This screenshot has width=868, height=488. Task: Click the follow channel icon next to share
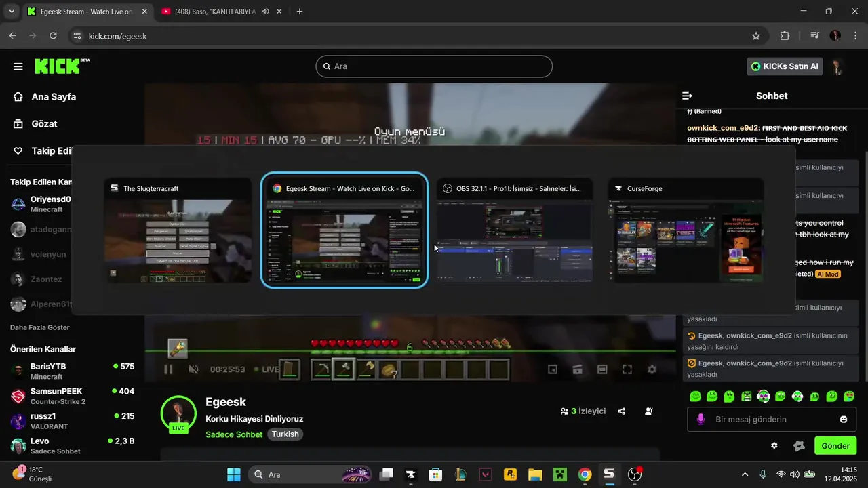(x=649, y=411)
